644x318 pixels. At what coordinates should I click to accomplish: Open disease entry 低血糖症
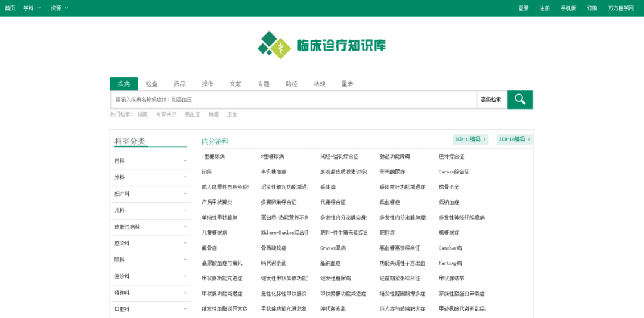tap(390, 202)
